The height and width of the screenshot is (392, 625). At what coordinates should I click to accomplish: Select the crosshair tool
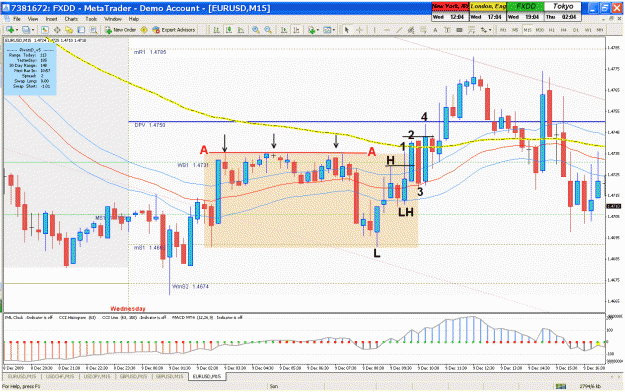(359, 30)
